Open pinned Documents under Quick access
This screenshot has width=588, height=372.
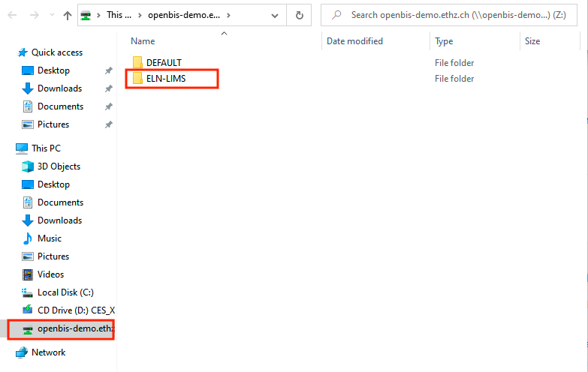point(60,106)
